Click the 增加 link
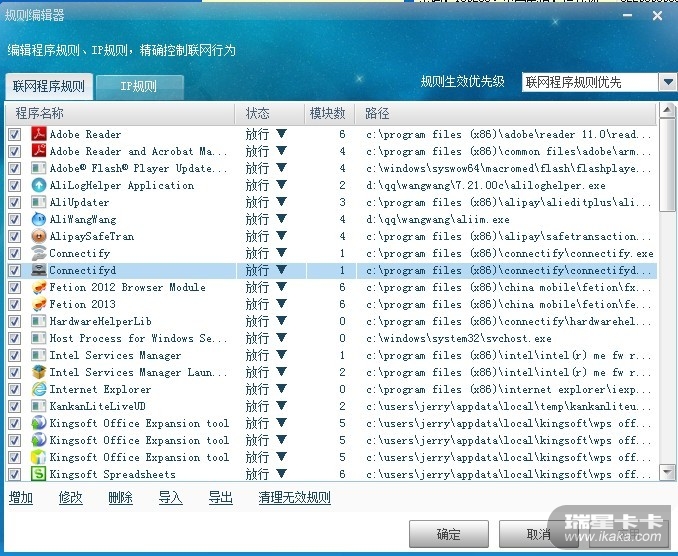 coord(21,498)
